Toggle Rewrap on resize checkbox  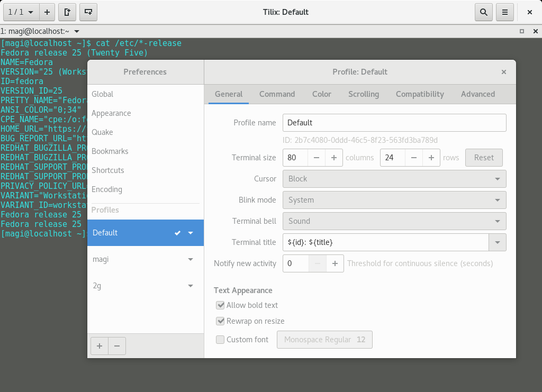tap(220, 321)
